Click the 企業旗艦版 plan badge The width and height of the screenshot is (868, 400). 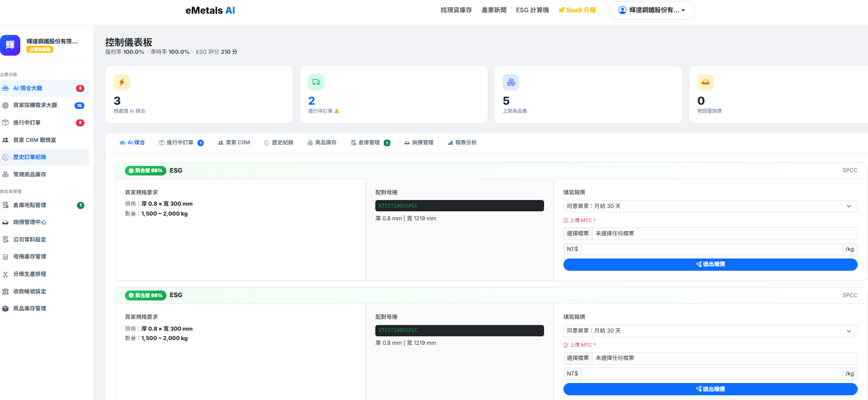[40, 50]
